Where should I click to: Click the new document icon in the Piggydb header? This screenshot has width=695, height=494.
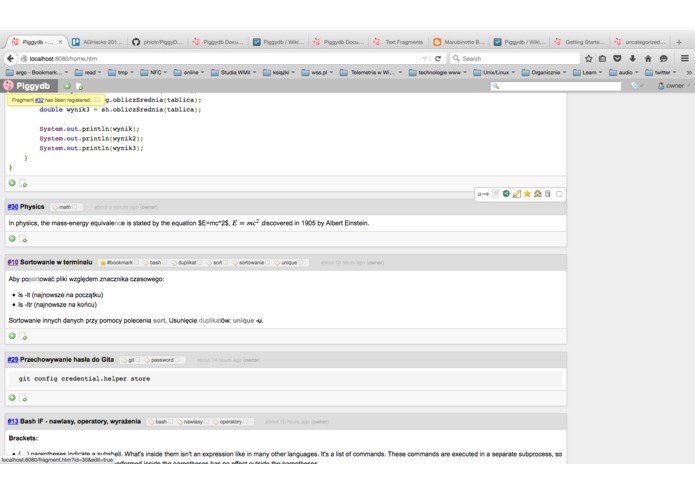[79, 86]
